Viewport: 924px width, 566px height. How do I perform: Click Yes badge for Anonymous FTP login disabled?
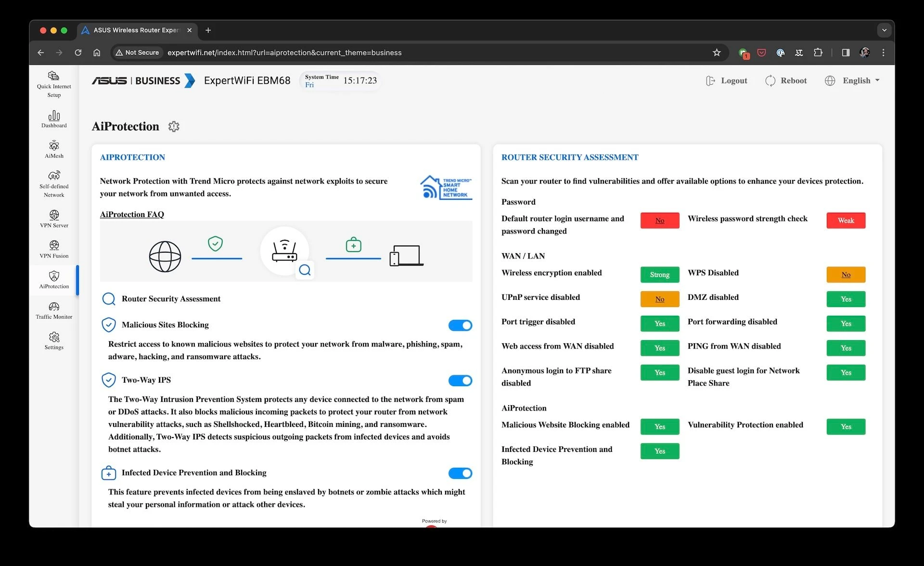click(x=660, y=373)
